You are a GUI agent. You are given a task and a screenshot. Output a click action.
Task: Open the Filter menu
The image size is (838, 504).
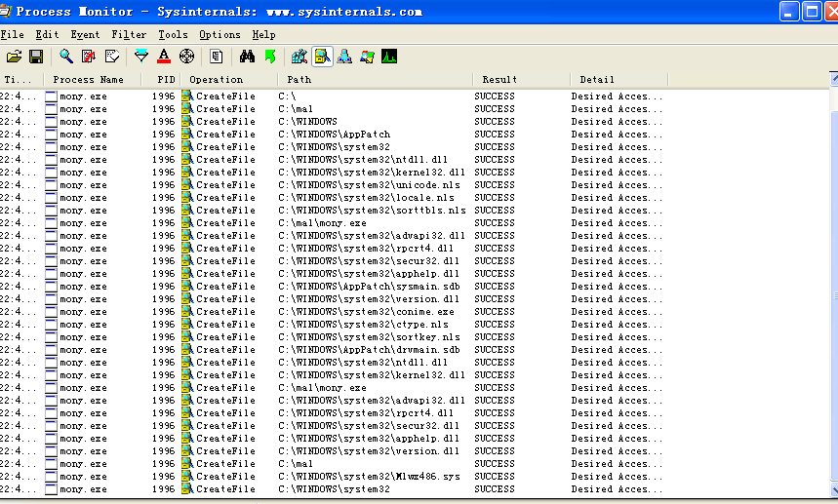point(129,35)
